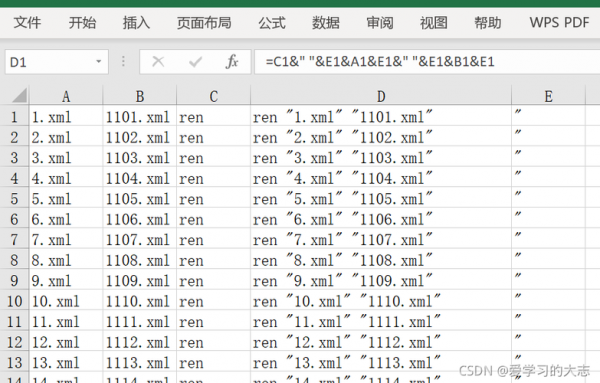Expand the Name Box dropdown arrow
This screenshot has width=600, height=383.
(x=99, y=62)
